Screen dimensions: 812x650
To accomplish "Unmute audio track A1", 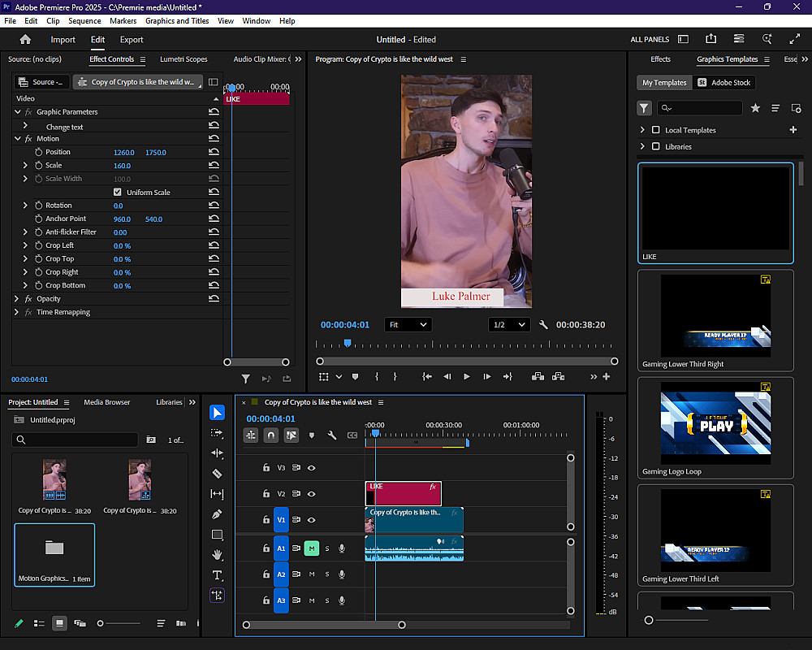I will (311, 549).
